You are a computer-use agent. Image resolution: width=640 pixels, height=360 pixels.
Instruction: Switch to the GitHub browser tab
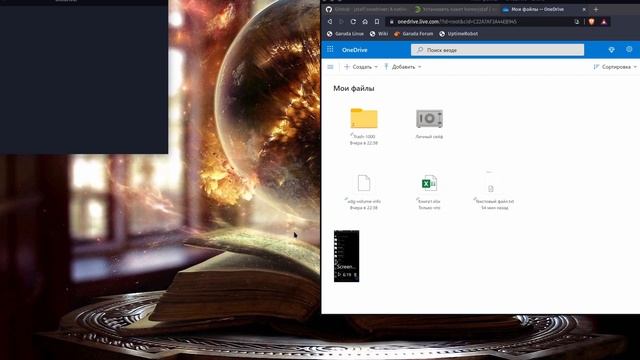click(x=367, y=9)
